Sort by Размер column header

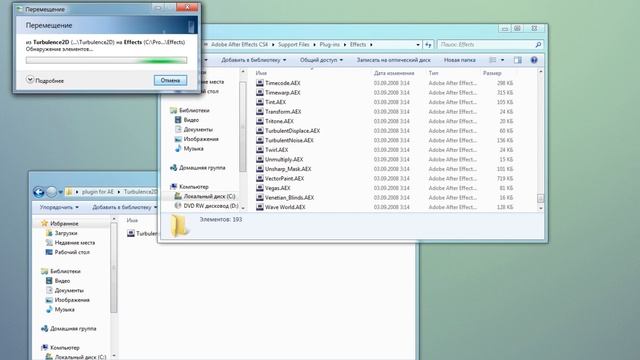click(492, 73)
